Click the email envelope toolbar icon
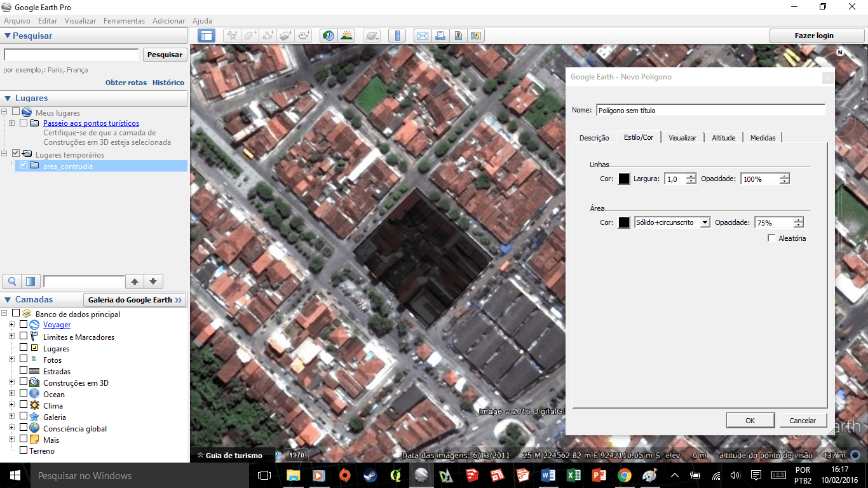 coord(422,36)
